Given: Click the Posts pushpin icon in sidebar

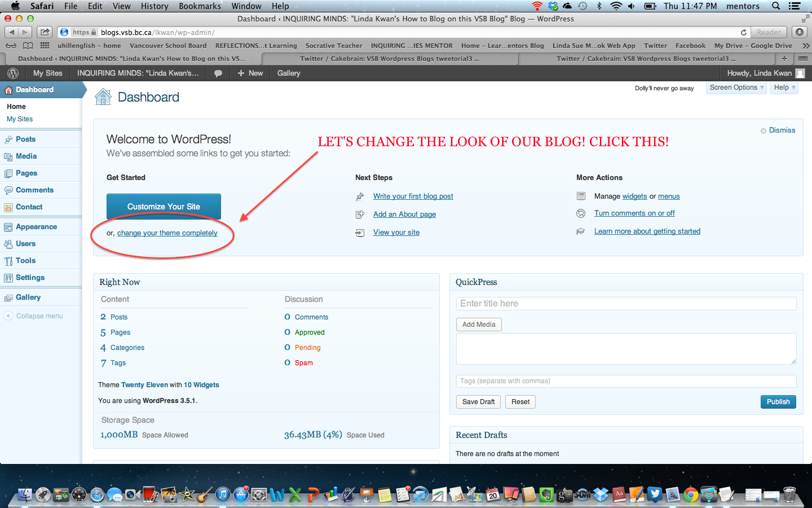Looking at the screenshot, I should [x=8, y=139].
